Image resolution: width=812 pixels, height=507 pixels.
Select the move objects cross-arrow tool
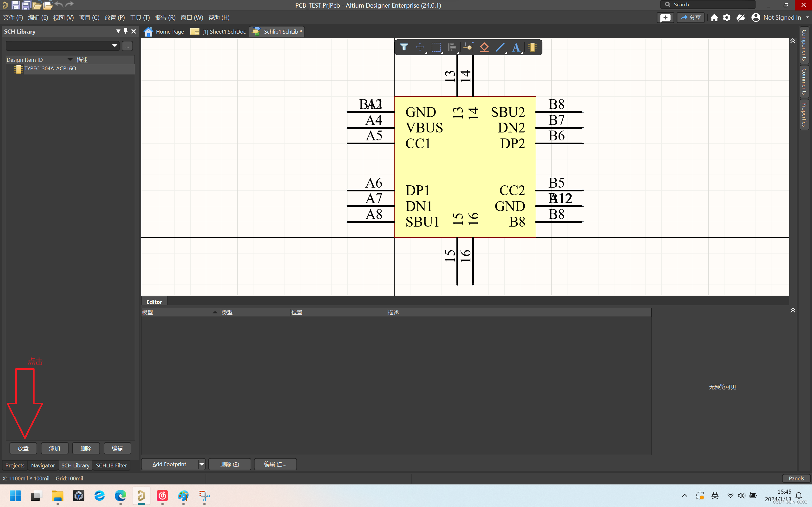coord(420,47)
